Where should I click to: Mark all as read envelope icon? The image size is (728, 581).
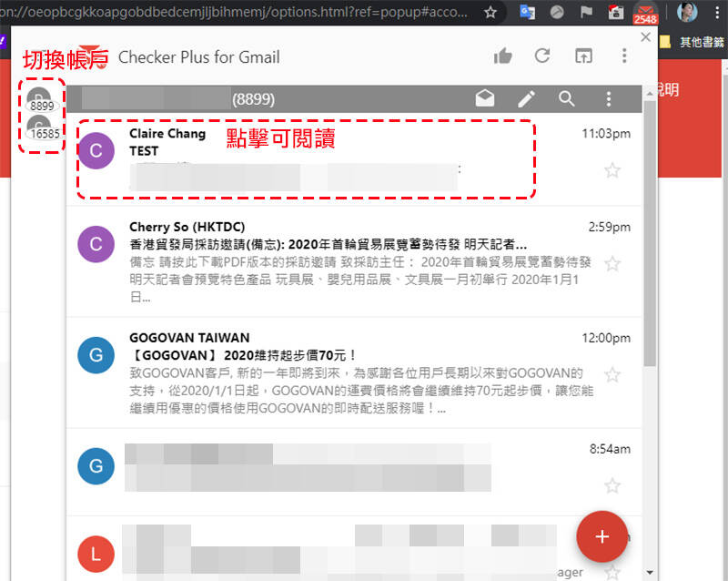tap(485, 98)
